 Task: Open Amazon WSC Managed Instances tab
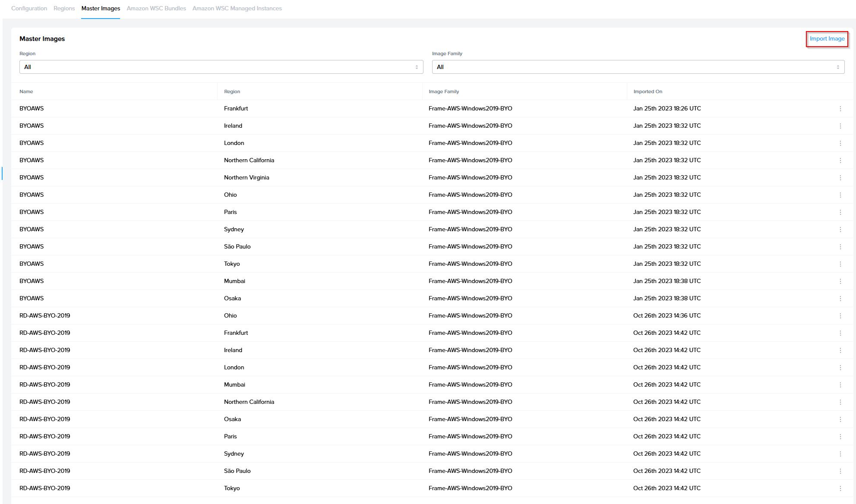pos(237,8)
